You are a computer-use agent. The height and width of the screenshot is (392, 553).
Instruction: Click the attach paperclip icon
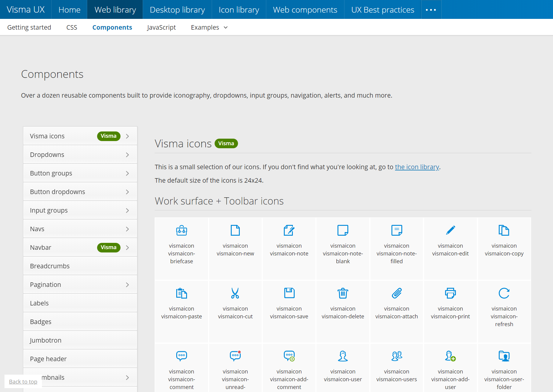click(397, 293)
